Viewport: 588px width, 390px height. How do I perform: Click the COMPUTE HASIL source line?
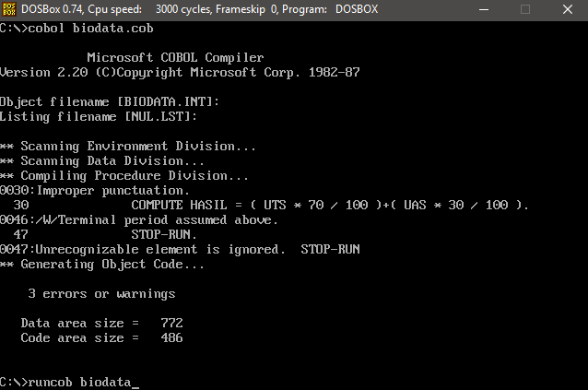271,205
